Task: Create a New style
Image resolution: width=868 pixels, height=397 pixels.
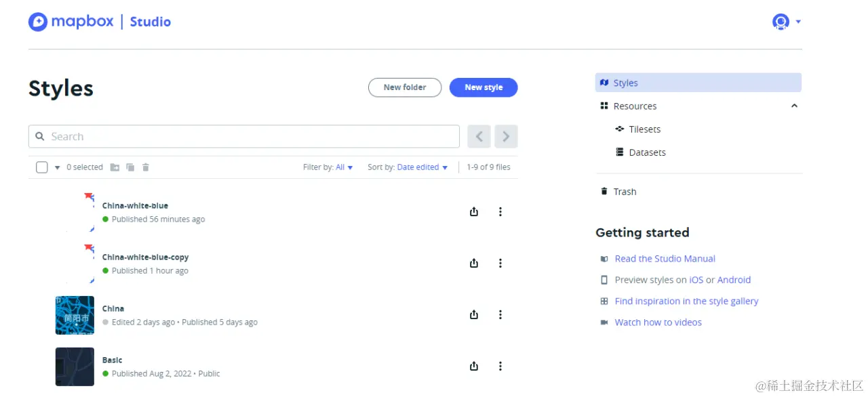Action: click(484, 87)
